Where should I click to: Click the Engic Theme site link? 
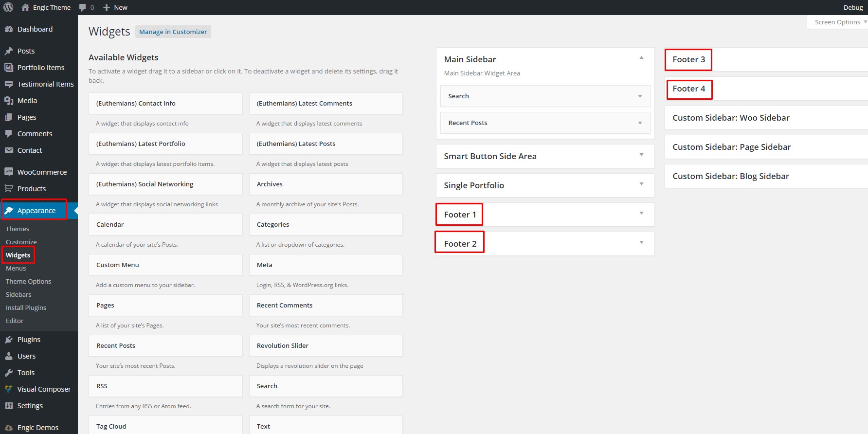tap(52, 7)
